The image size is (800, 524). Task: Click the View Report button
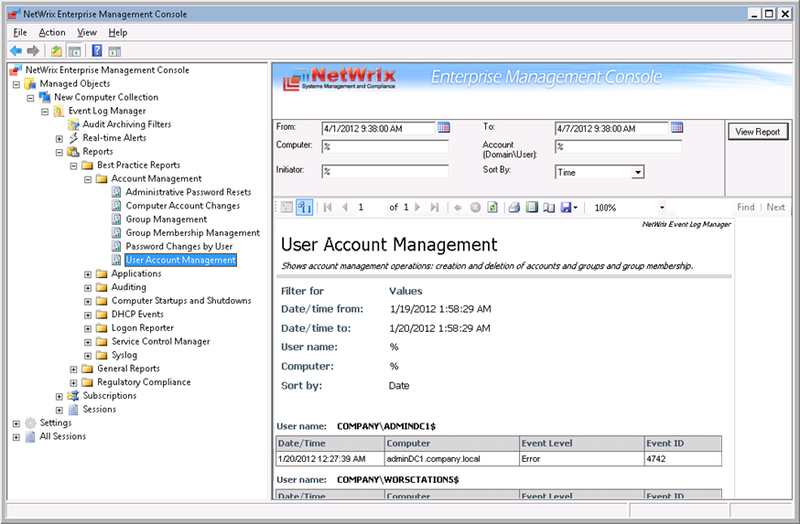pos(757,132)
